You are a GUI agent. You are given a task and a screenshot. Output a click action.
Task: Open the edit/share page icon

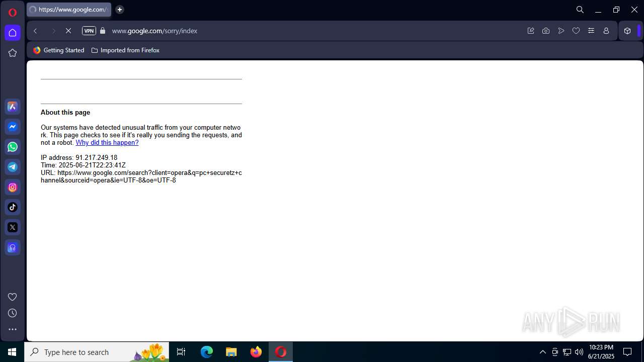(x=531, y=31)
